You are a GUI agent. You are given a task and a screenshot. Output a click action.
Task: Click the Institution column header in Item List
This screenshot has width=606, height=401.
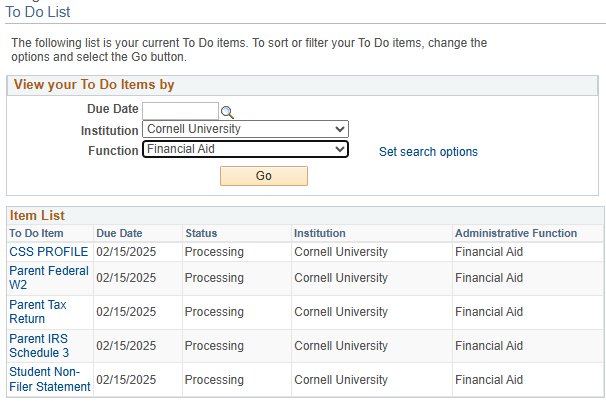319,233
